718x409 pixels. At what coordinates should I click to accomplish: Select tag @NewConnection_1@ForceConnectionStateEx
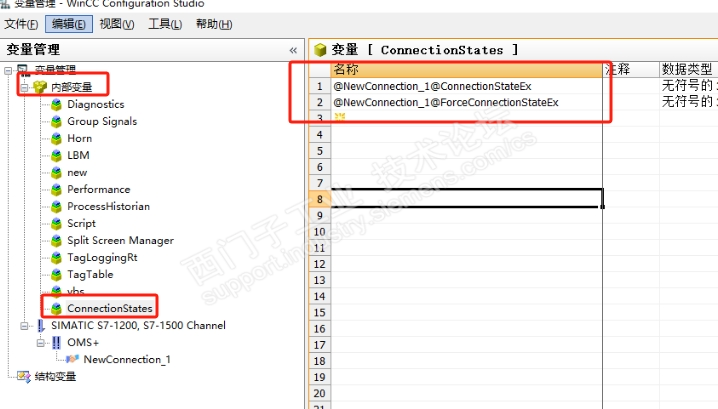tap(466, 102)
